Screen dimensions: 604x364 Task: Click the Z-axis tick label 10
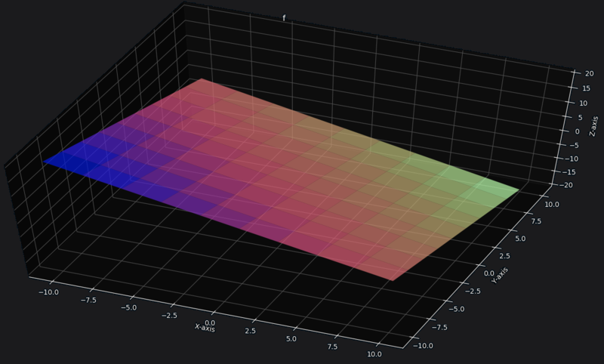pyautogui.click(x=584, y=103)
